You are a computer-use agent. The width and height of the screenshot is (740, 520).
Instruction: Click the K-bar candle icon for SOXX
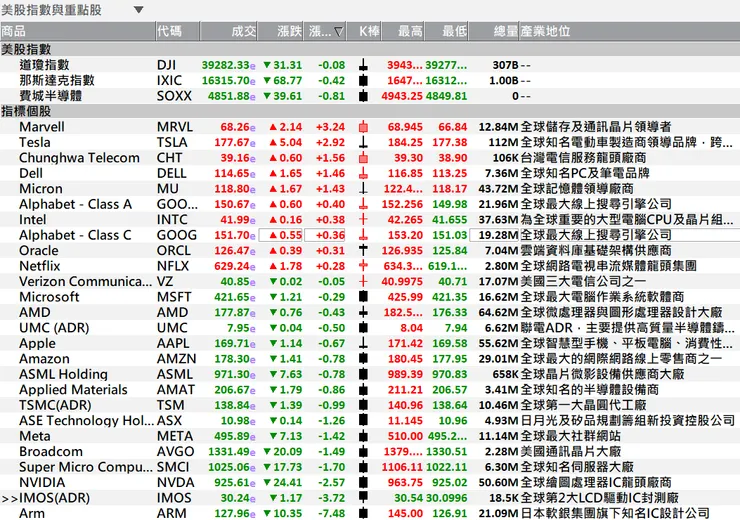click(x=363, y=96)
